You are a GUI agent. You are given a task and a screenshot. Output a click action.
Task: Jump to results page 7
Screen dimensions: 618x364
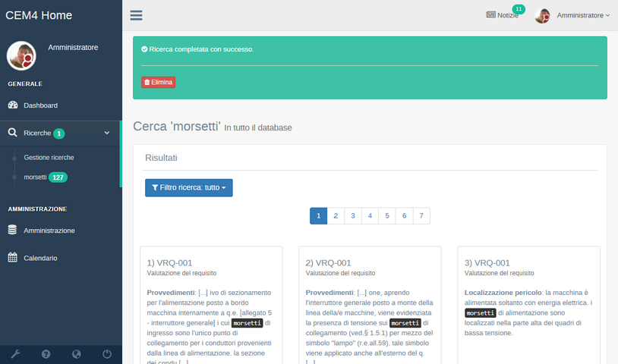(421, 216)
